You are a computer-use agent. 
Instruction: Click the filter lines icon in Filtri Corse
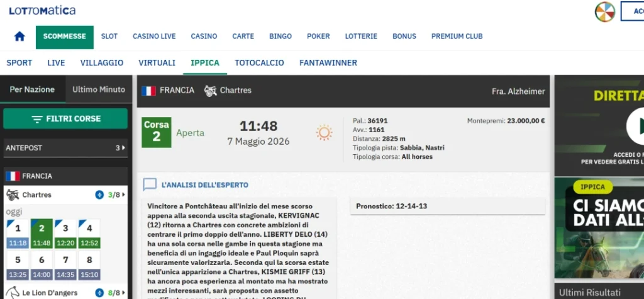click(37, 119)
